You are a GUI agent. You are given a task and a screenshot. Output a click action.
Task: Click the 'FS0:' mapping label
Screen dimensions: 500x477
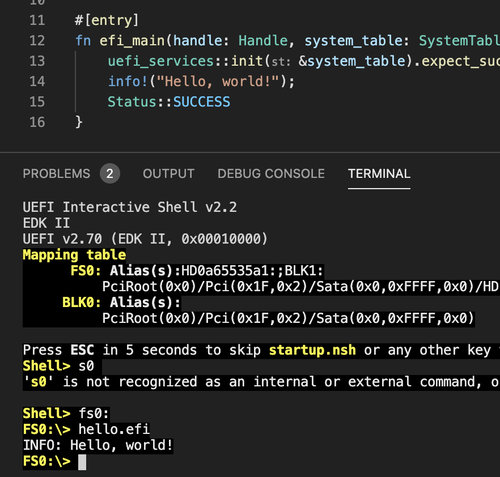click(86, 271)
